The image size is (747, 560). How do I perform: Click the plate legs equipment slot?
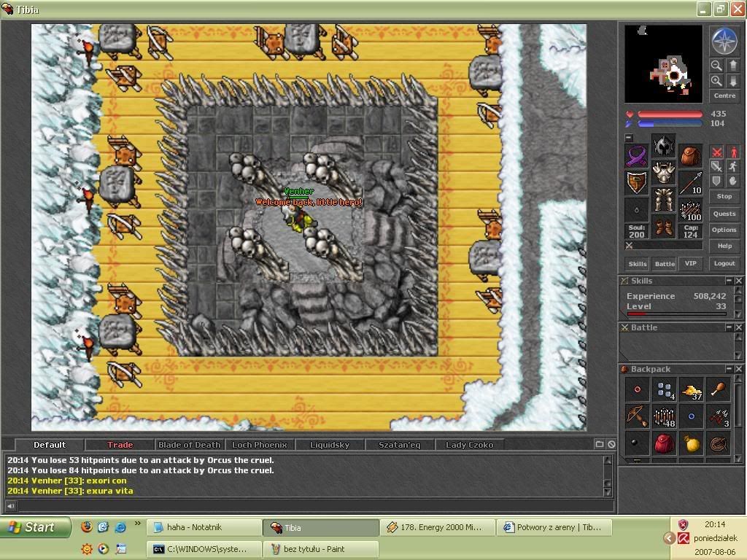pyautogui.click(x=663, y=199)
